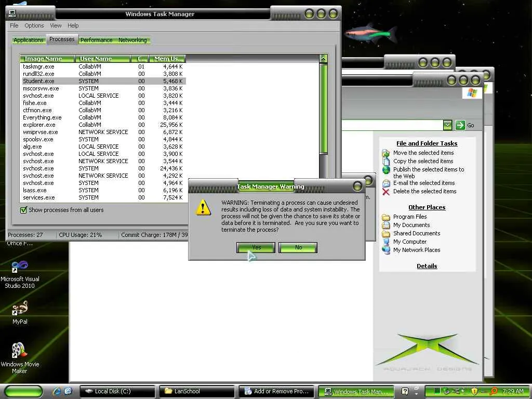
Task: Open Microsoft Visual Studio 2010 desktop icon
Action: pyautogui.click(x=20, y=274)
